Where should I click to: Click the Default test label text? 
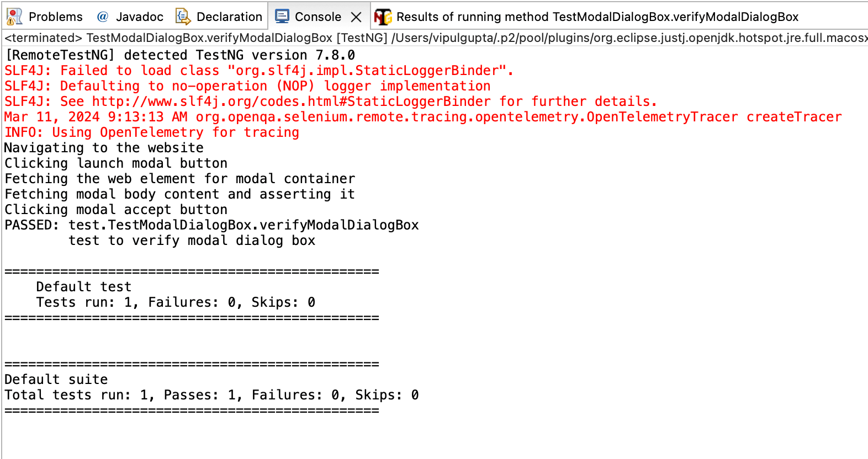click(83, 286)
